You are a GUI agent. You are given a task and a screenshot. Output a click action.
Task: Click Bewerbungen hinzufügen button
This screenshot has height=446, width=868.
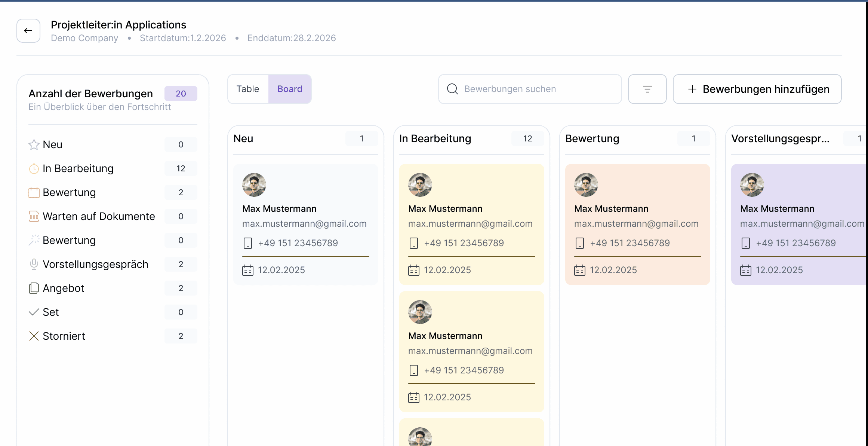(x=757, y=89)
